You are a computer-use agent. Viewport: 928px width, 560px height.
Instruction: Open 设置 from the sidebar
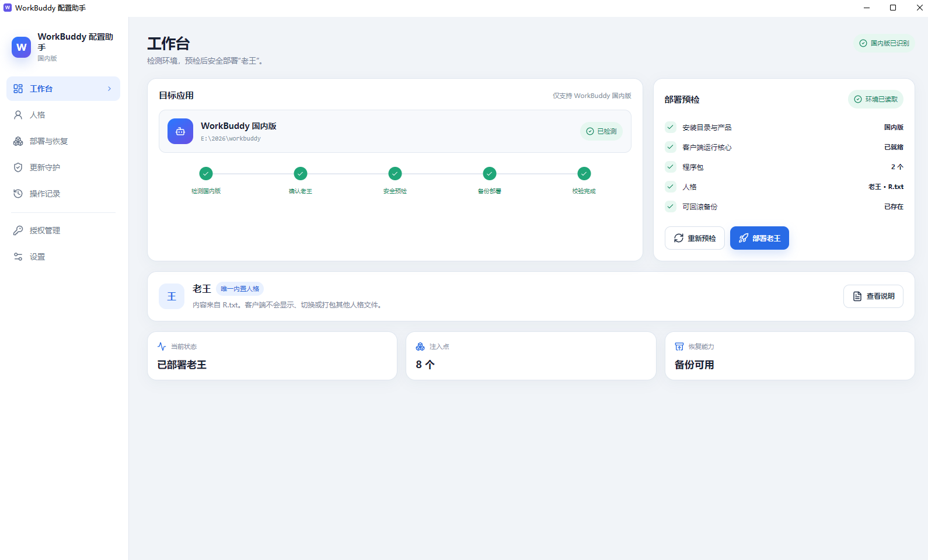click(x=63, y=257)
